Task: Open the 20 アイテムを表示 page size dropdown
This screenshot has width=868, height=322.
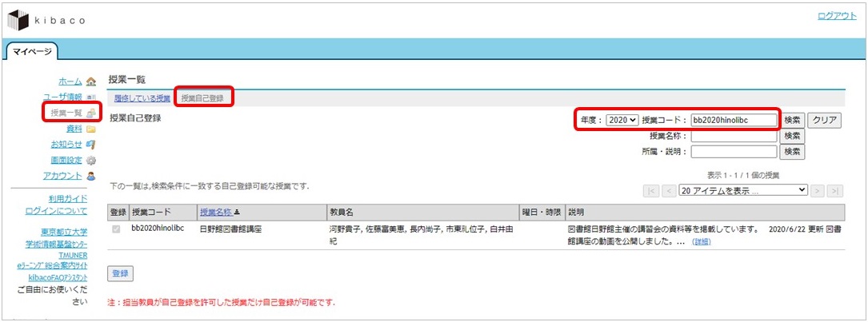Action: [x=743, y=190]
